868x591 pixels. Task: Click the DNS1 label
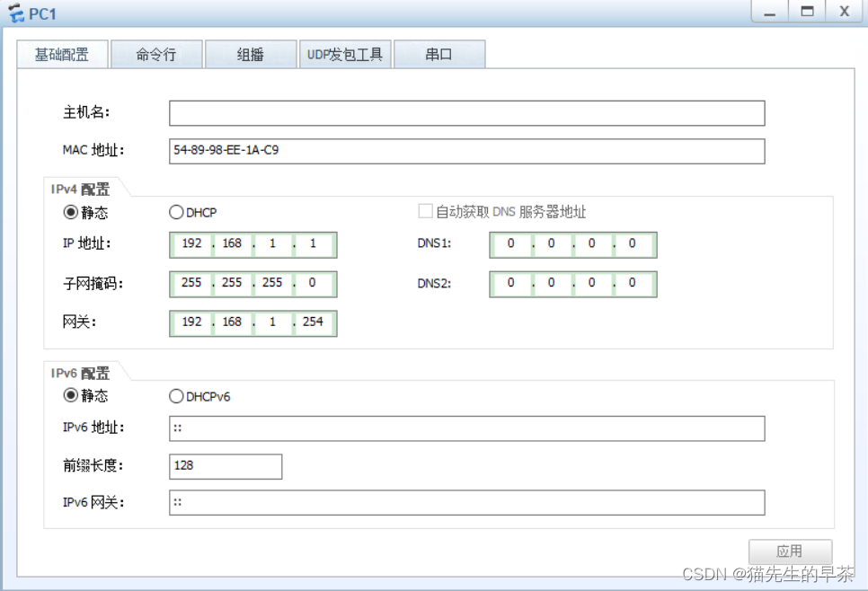434,243
